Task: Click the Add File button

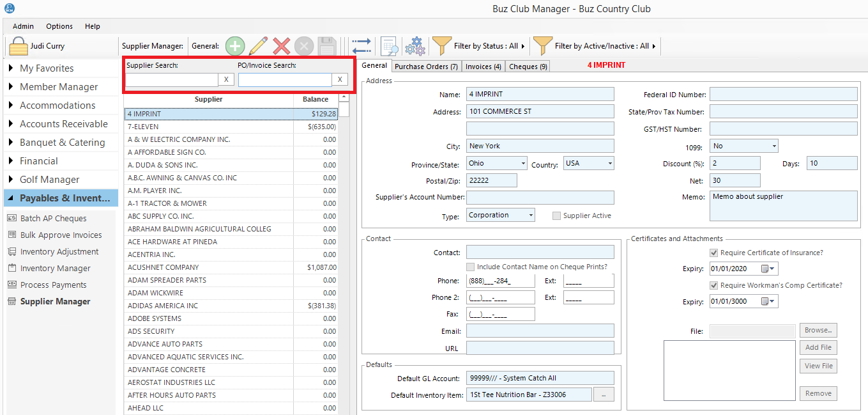Action: (x=818, y=348)
